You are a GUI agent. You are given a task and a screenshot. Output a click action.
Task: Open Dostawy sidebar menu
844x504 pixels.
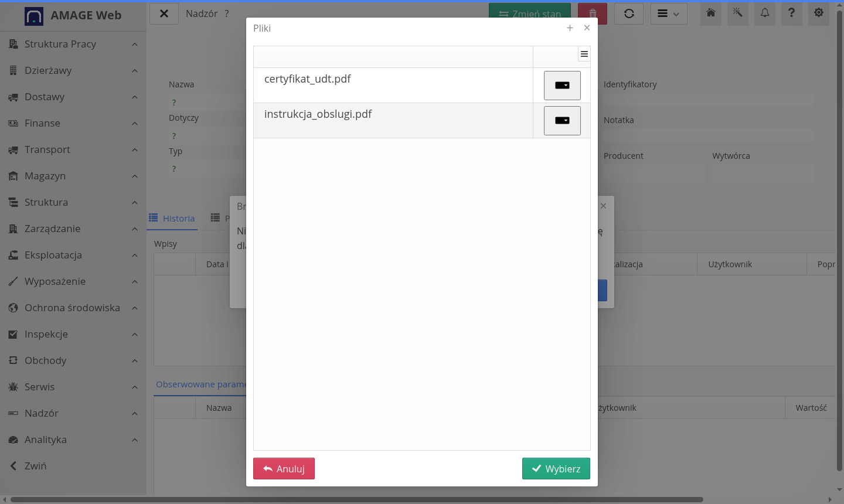click(x=73, y=97)
